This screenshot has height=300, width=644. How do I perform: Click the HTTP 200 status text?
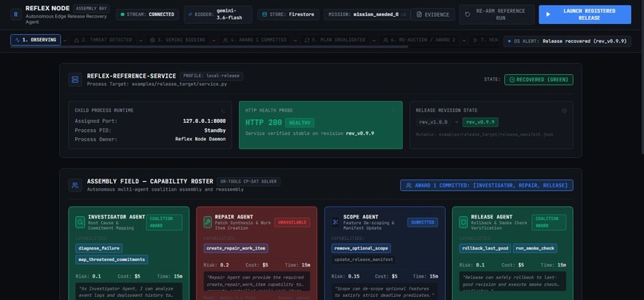click(263, 122)
